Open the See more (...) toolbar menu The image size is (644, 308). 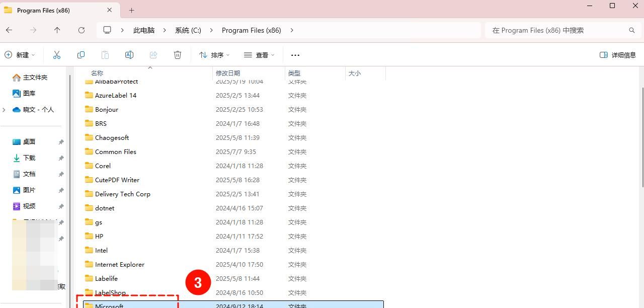(x=295, y=55)
